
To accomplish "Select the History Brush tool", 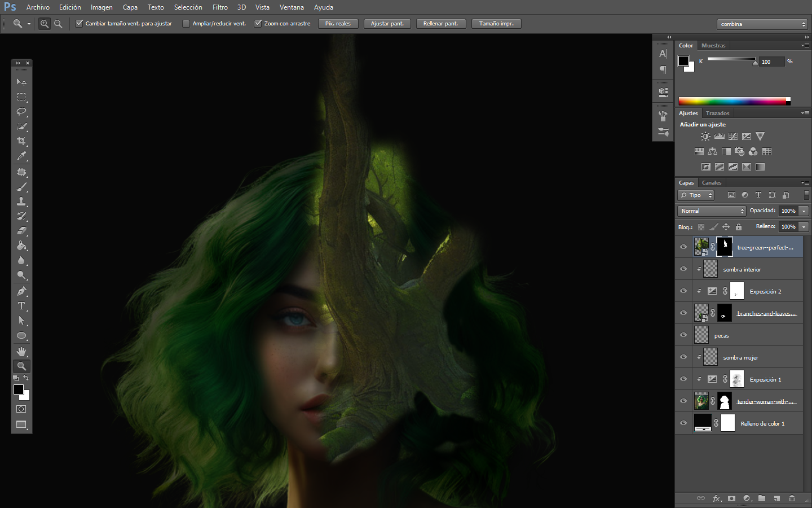I will point(21,216).
